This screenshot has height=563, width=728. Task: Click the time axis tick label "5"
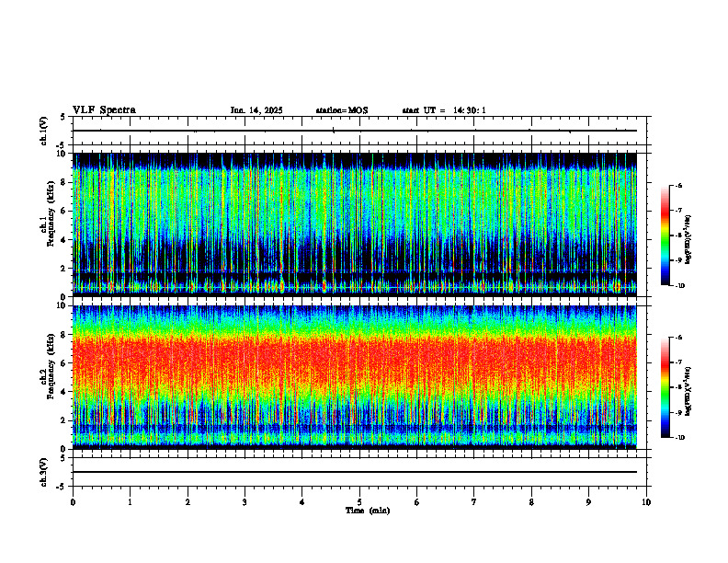point(359,502)
